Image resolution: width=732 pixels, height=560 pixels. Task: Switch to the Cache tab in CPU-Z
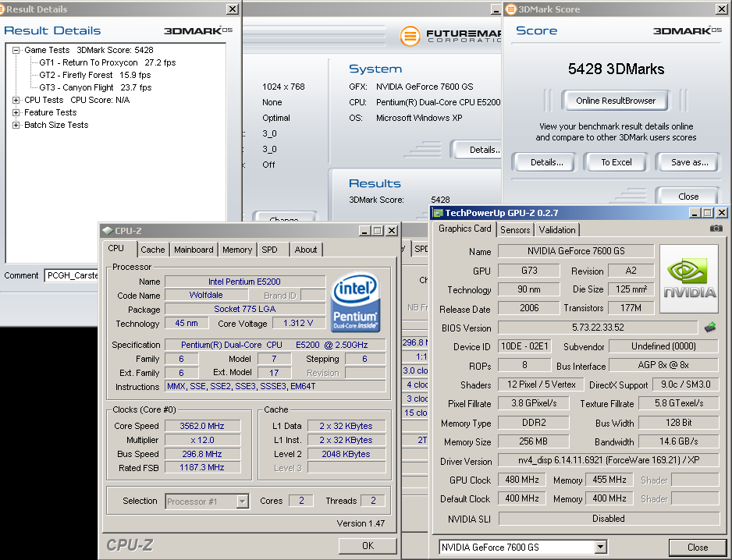click(x=153, y=250)
